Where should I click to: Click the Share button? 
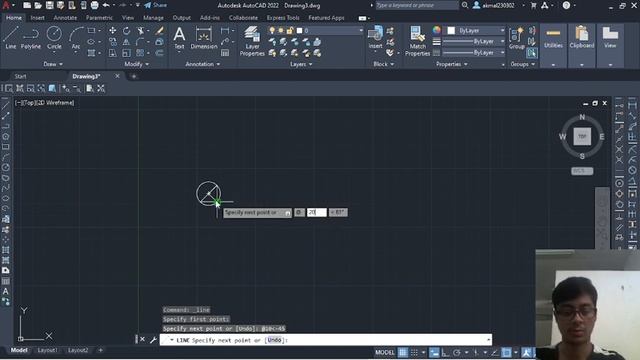point(156,5)
